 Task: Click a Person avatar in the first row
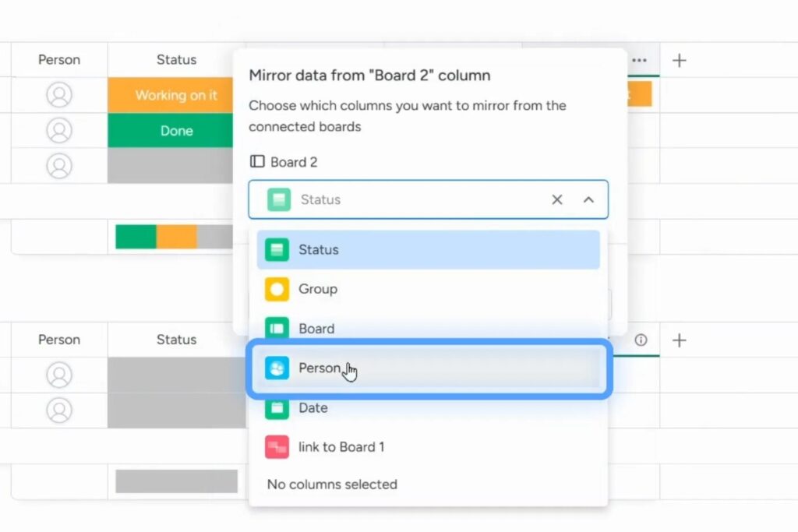[61, 94]
